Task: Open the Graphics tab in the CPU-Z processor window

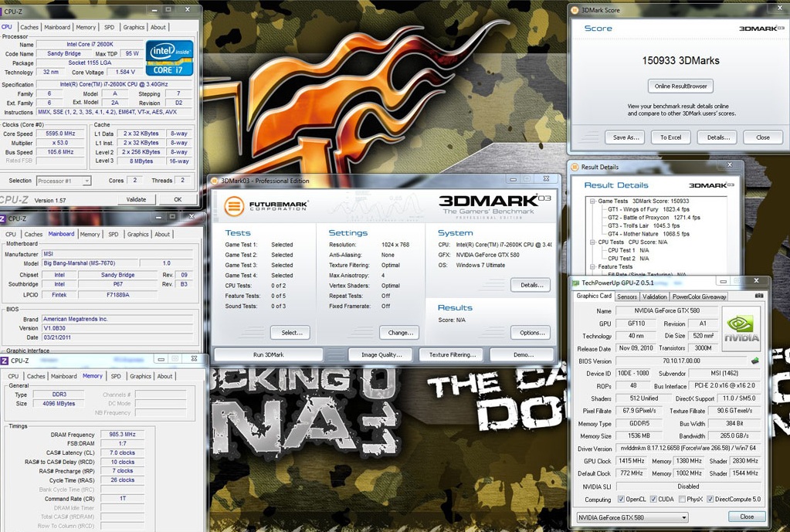Action: coord(134,27)
